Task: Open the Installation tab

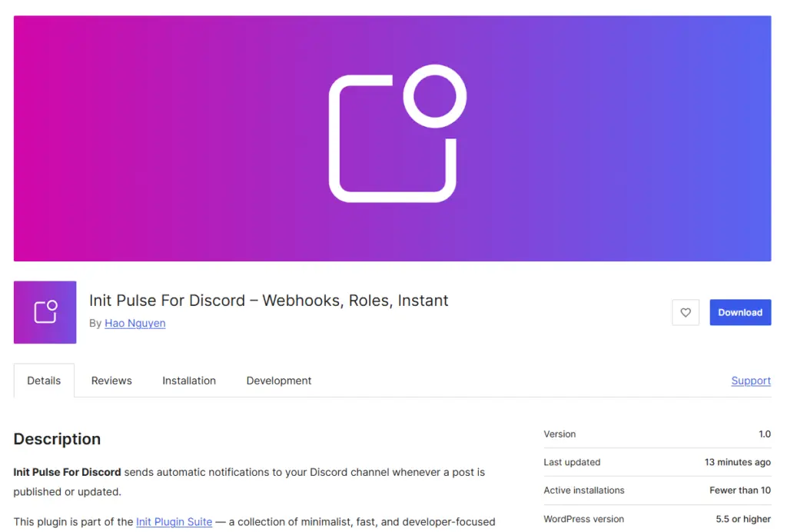Action: pos(189,381)
